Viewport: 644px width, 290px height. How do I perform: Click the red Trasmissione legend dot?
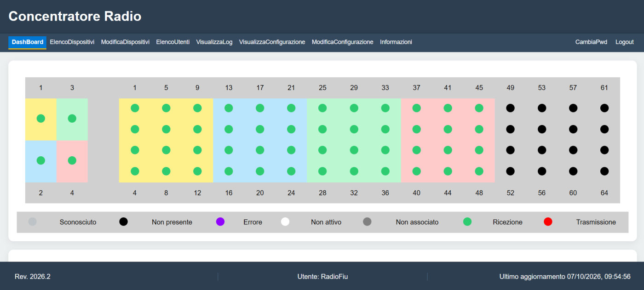point(548,222)
